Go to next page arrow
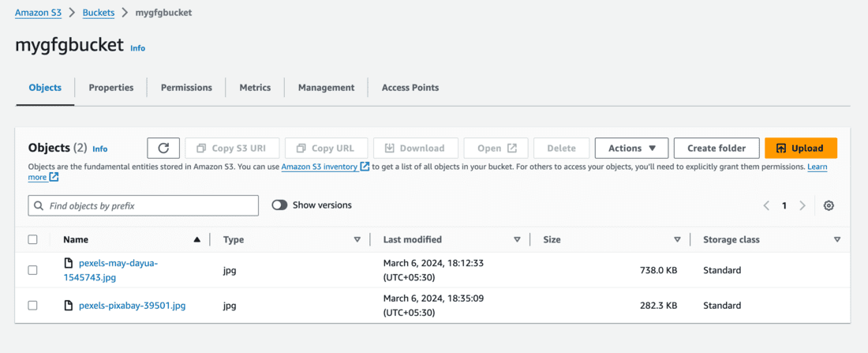Screen dimensions: 868x353 pos(803,205)
